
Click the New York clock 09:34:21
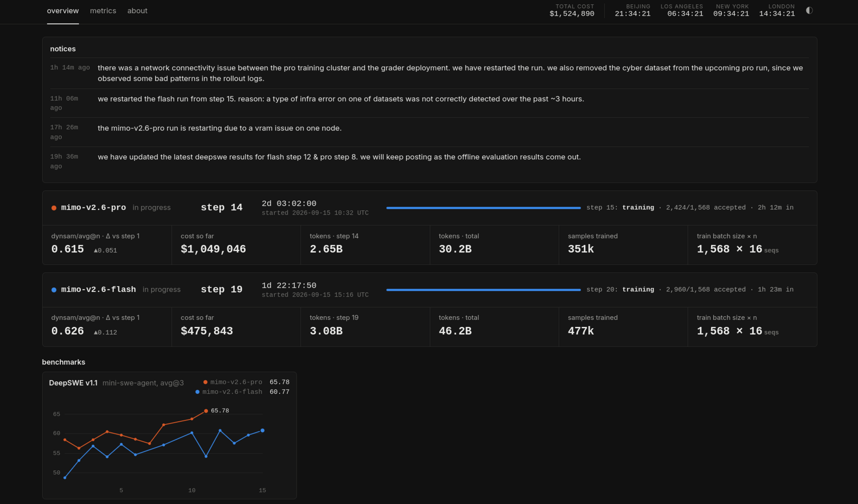tap(731, 14)
